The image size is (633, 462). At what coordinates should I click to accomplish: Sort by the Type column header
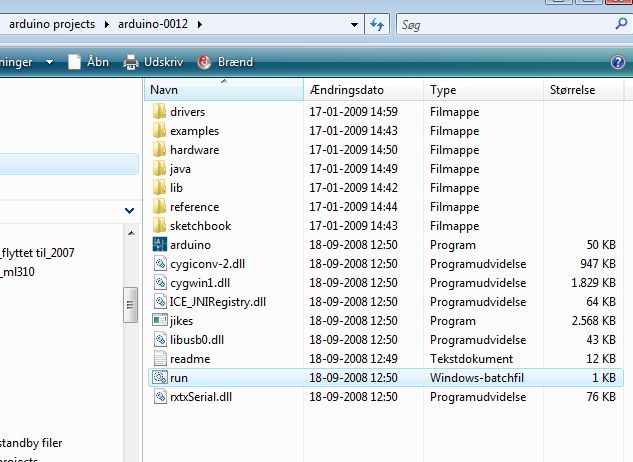click(483, 90)
